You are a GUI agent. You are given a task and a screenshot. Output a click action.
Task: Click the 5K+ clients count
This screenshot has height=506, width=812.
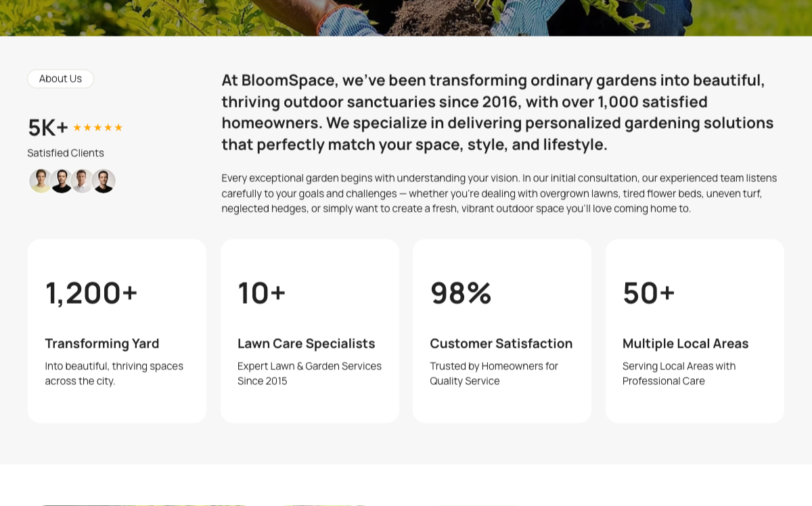tap(48, 127)
